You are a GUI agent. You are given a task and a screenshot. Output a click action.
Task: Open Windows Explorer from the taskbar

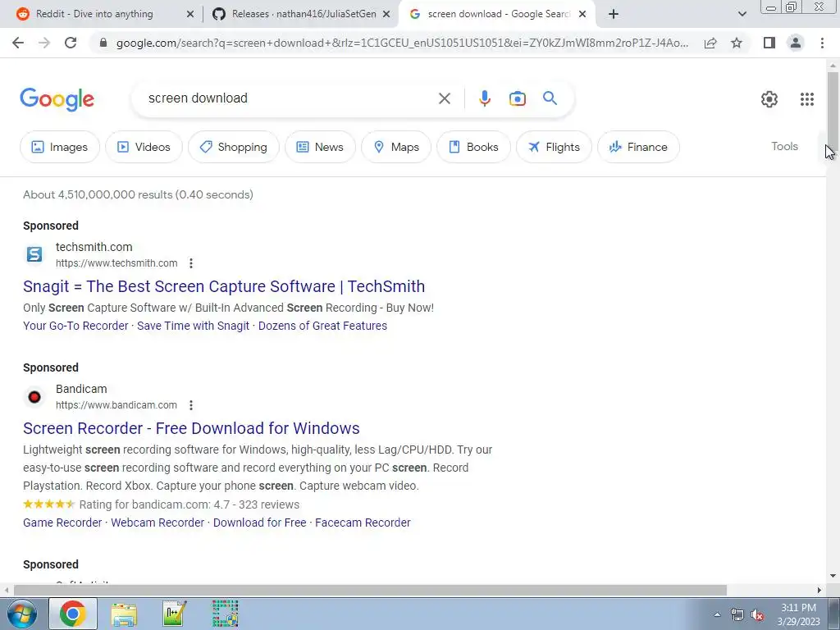[124, 614]
